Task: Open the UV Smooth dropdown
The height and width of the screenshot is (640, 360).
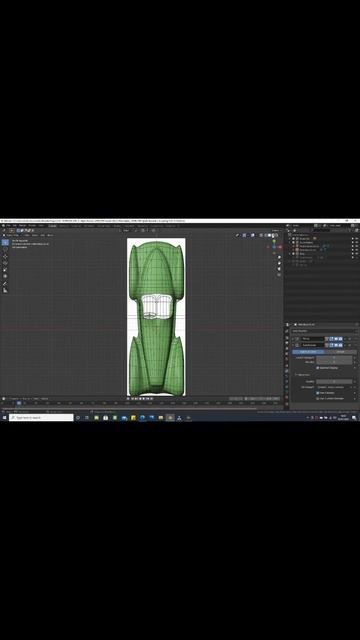Action: [x=335, y=387]
